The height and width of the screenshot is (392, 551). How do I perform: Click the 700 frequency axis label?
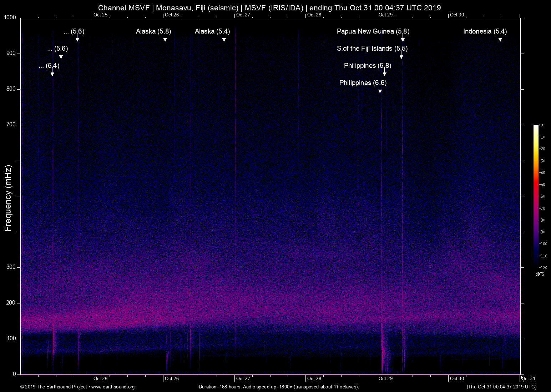(x=11, y=125)
